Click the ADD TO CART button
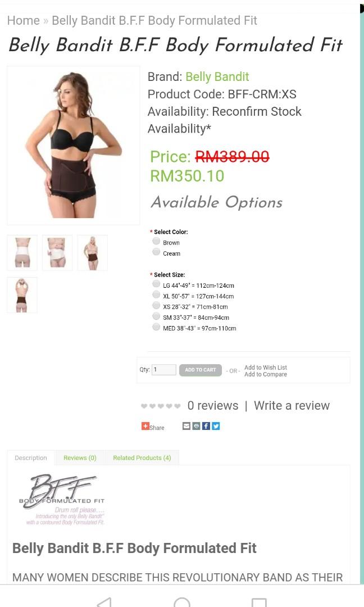 201,370
